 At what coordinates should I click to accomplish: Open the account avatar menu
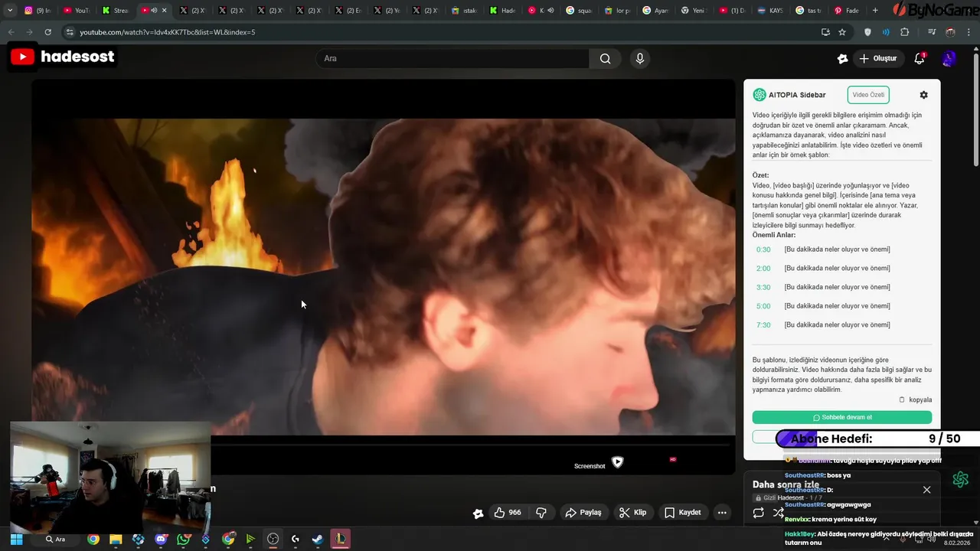(949, 59)
